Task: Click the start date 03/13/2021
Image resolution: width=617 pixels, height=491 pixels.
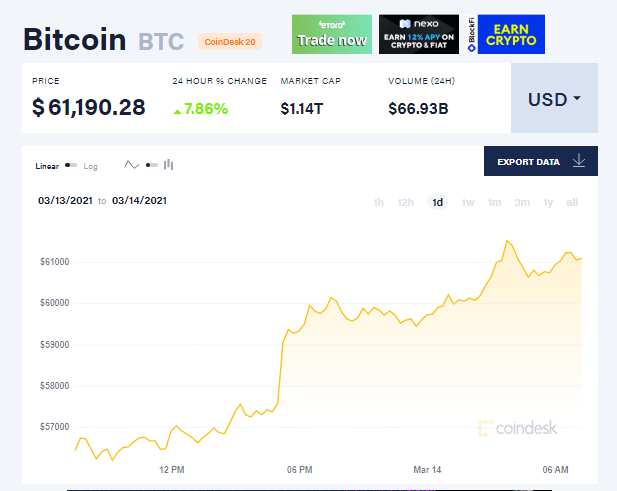Action: [x=65, y=201]
